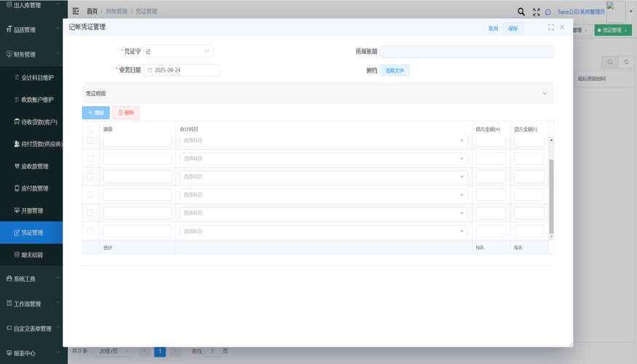Screen dimensions: 637x364
Task: Click the vertical scrollbar of detail table
Action: pyautogui.click(x=551, y=196)
